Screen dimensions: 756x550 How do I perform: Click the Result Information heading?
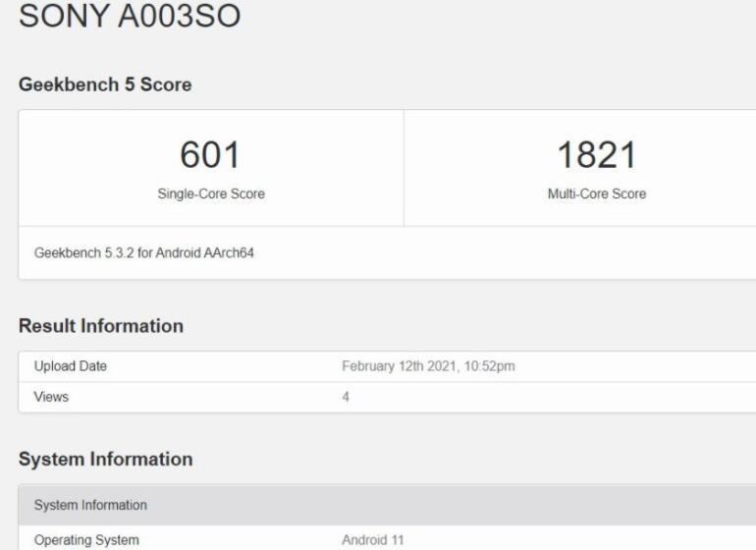[x=101, y=326]
